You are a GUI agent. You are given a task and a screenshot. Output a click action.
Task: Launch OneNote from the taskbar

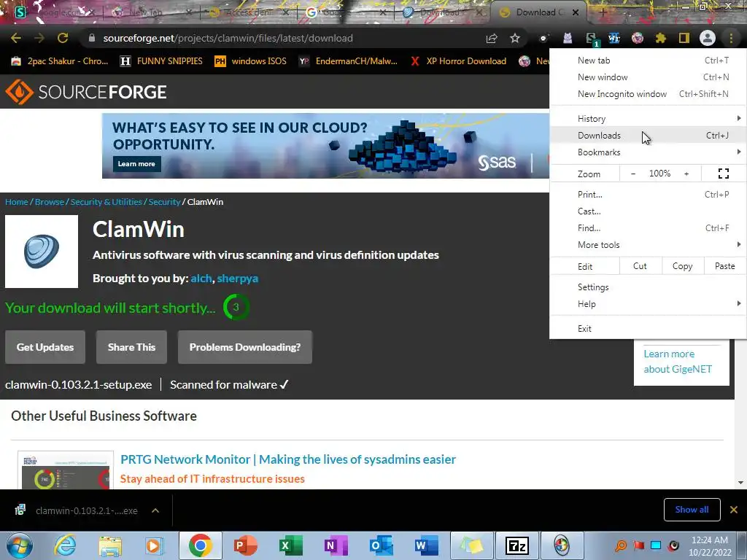click(x=336, y=545)
